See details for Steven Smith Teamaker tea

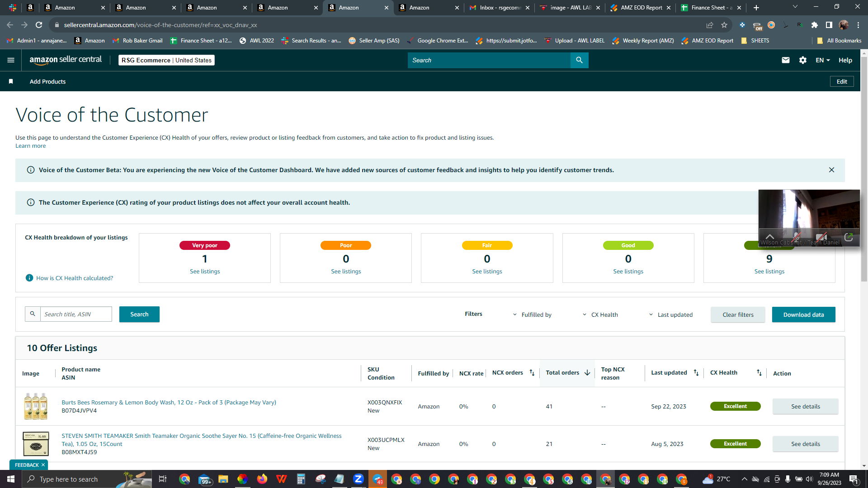pos(805,444)
